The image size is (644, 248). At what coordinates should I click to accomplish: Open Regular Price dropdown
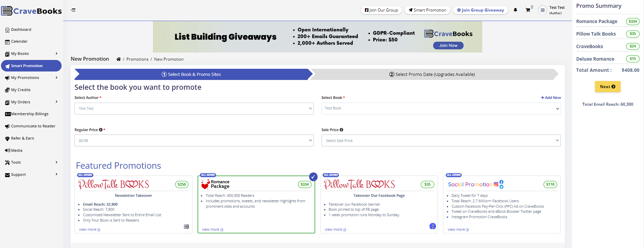coord(194,141)
